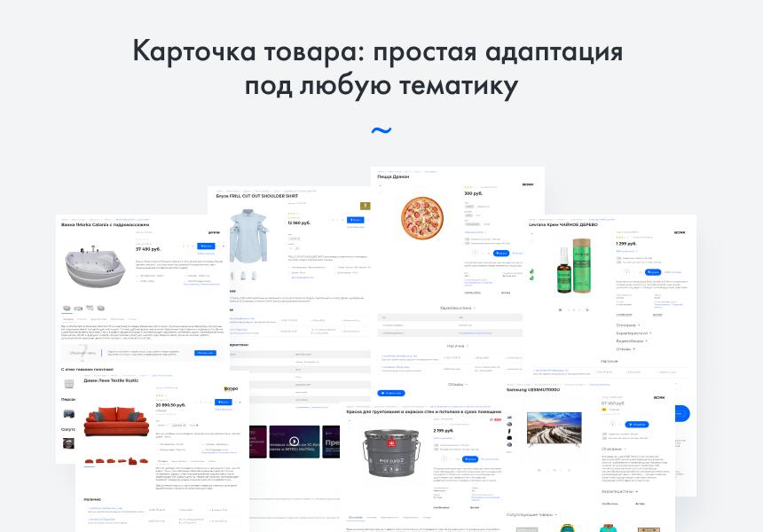The width and height of the screenshot is (763, 532).
Task: Toggle the second option switch on Пицца Дракон card
Action: 466,243
